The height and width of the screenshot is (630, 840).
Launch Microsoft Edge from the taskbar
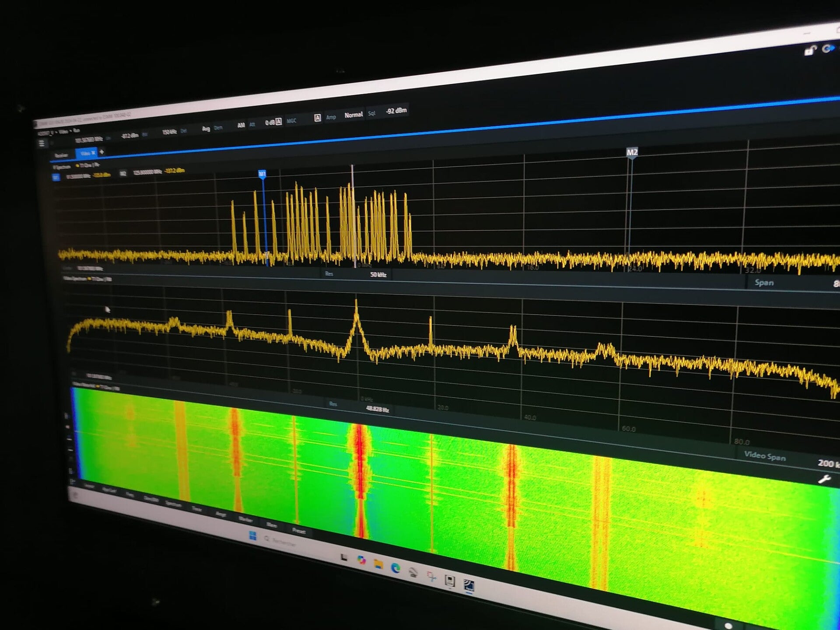pyautogui.click(x=395, y=568)
